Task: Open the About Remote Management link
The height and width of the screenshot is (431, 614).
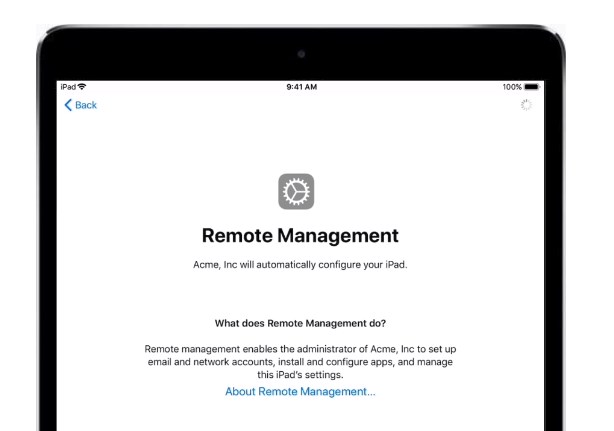Action: coord(300,391)
